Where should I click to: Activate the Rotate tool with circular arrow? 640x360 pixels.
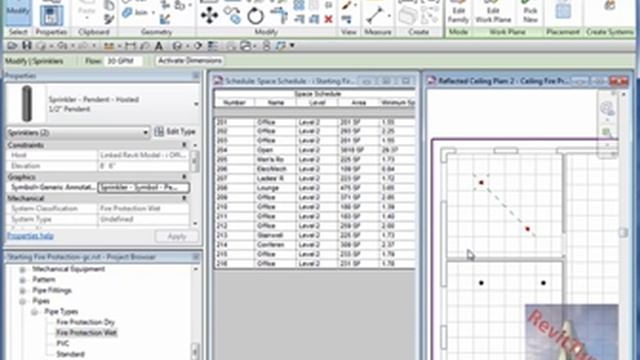pos(256,16)
